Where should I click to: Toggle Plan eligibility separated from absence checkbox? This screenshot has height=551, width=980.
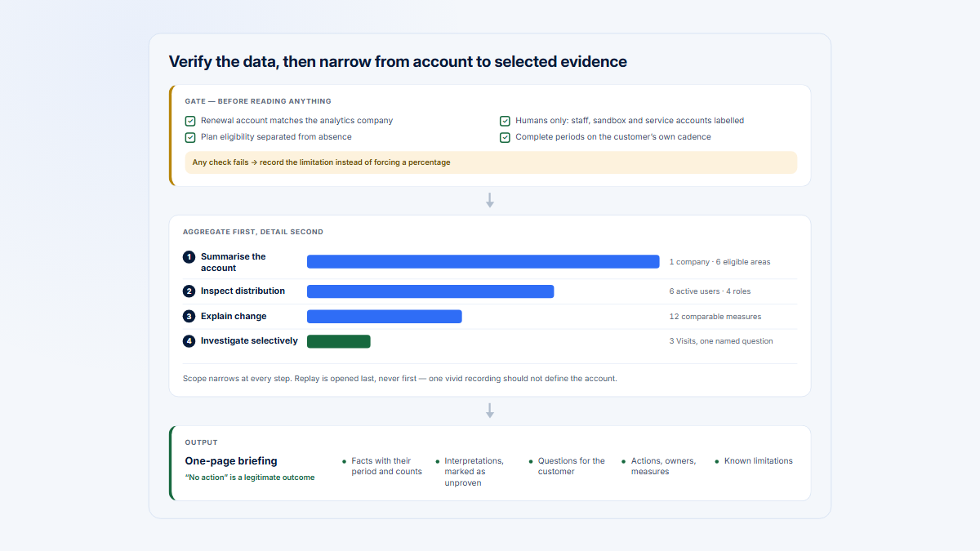pos(190,137)
